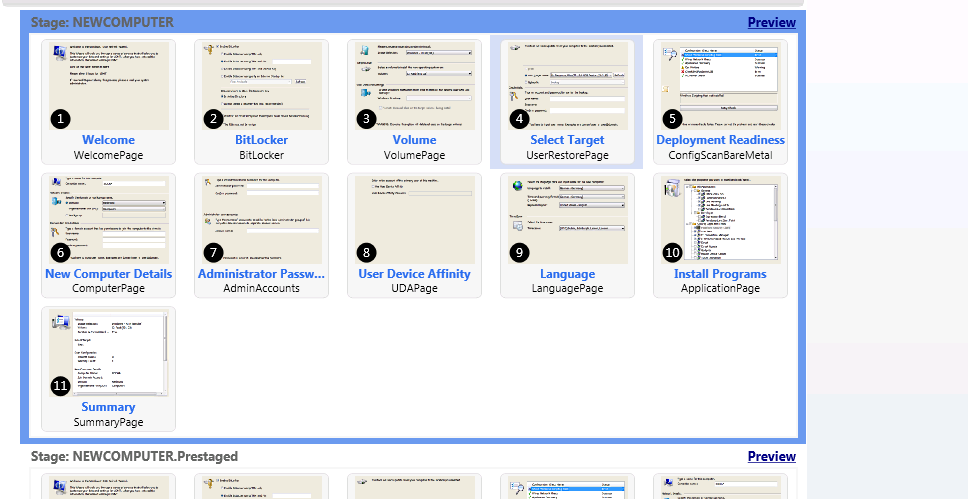Open Preview for the NEWCOMPUTER stage
The width and height of the screenshot is (968, 499).
[771, 22]
